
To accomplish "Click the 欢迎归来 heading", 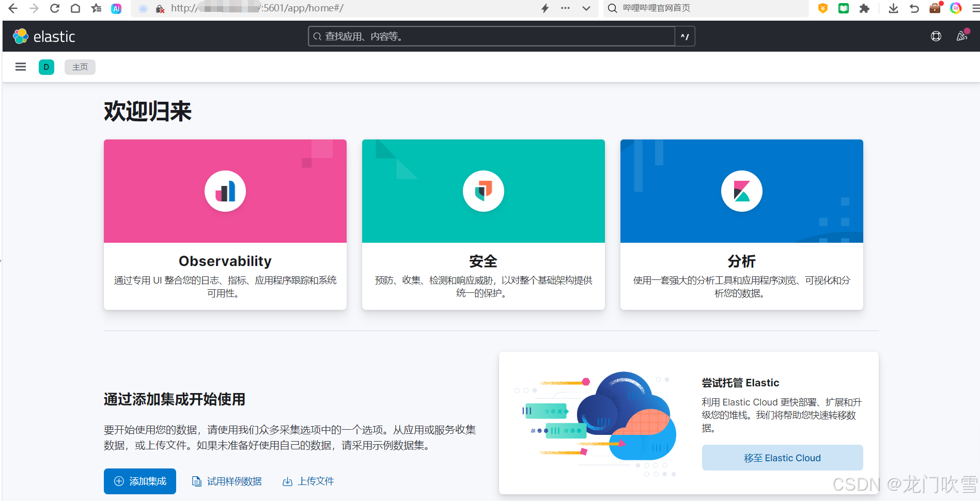I will tap(148, 111).
